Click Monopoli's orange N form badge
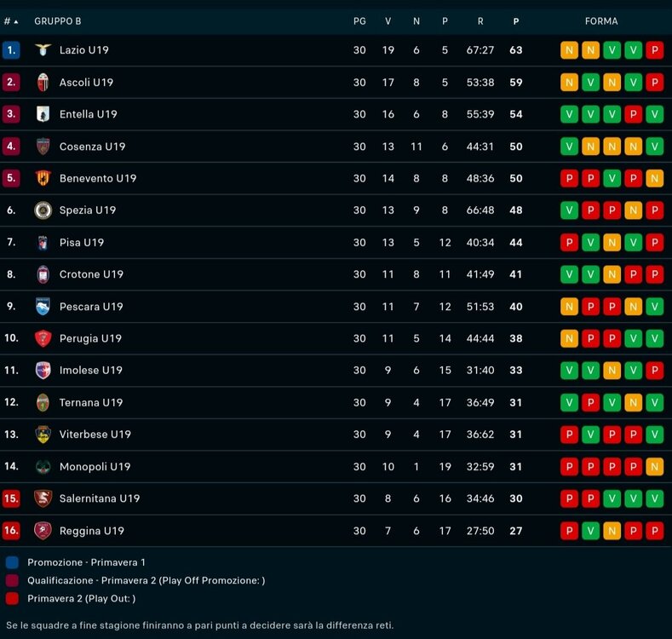Viewport: 672px width, 639px height. (655, 467)
